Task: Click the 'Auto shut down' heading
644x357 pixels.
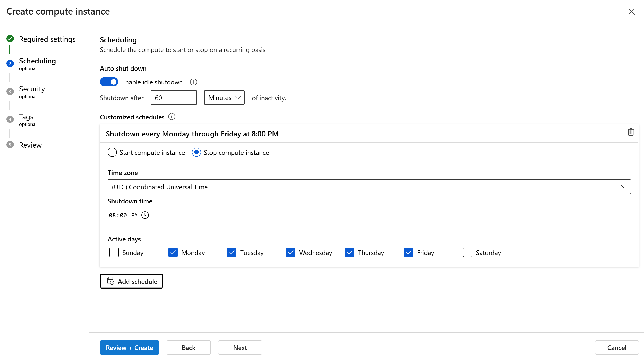Action: pyautogui.click(x=123, y=68)
